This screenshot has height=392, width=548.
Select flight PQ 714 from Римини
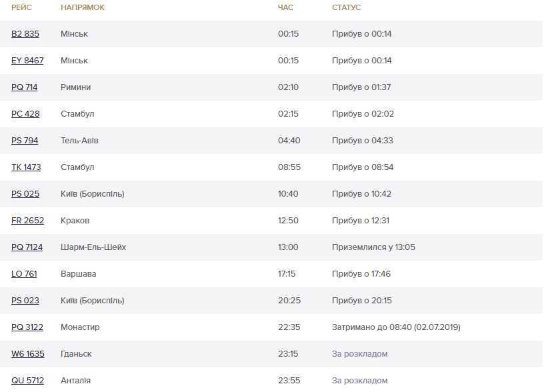click(x=25, y=87)
